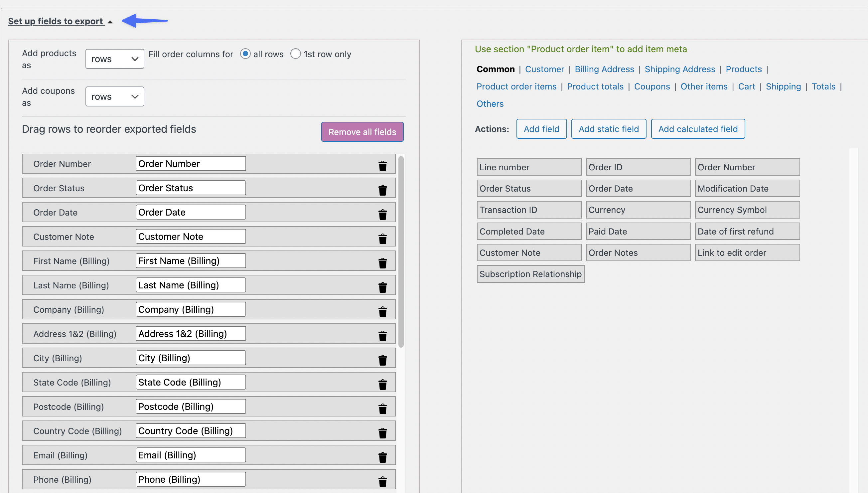Switch to the Customer fields section
Image resolution: width=868 pixels, height=493 pixels.
coord(544,69)
